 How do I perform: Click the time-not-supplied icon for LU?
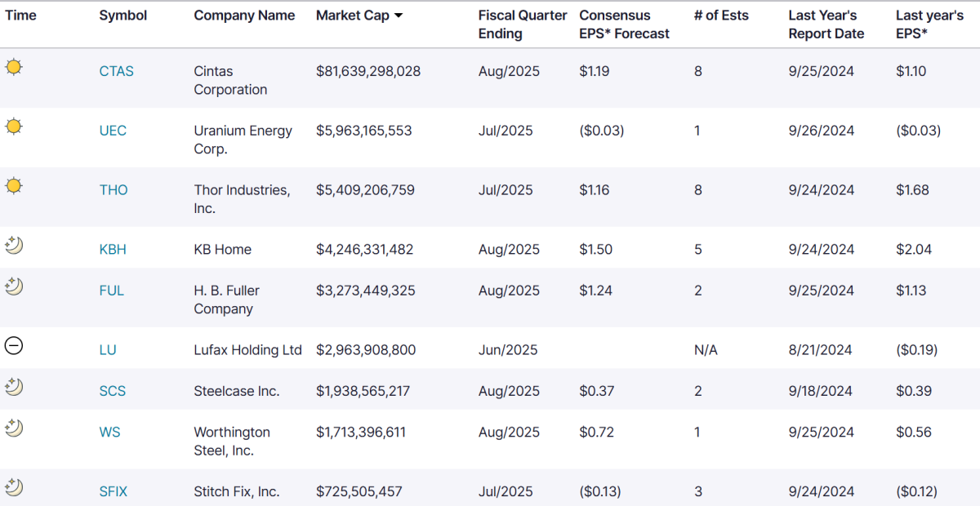point(14,346)
